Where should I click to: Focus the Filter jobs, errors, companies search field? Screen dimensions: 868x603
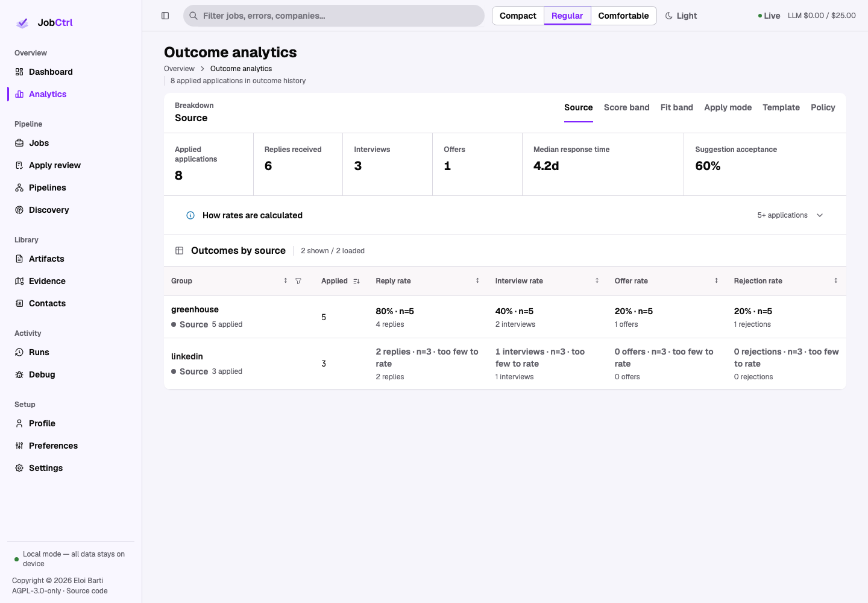334,16
